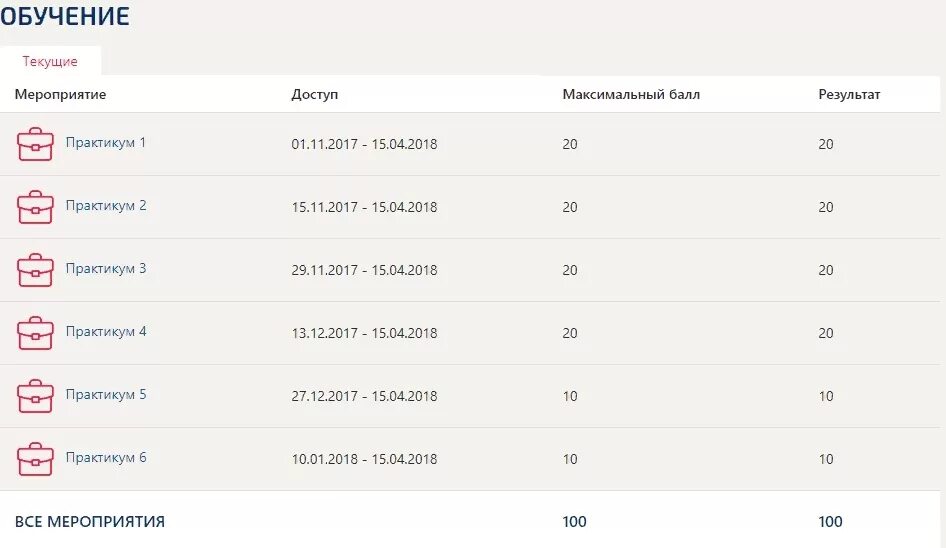The width and height of the screenshot is (946, 548).
Task: Open the Практикум 4 link
Action: point(106,332)
